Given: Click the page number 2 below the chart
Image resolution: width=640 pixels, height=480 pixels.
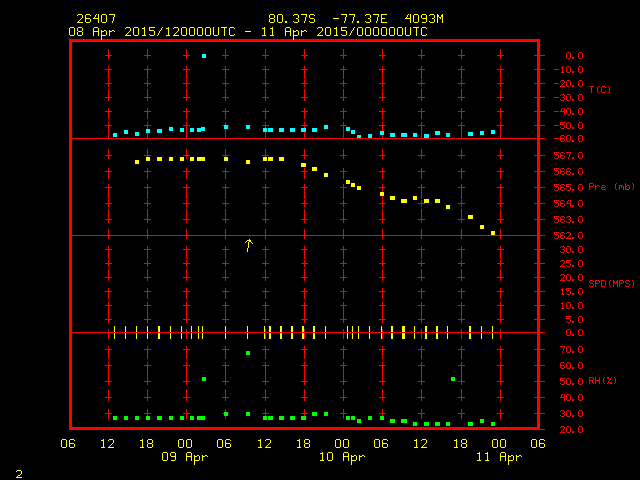Looking at the screenshot, I should point(19,474).
